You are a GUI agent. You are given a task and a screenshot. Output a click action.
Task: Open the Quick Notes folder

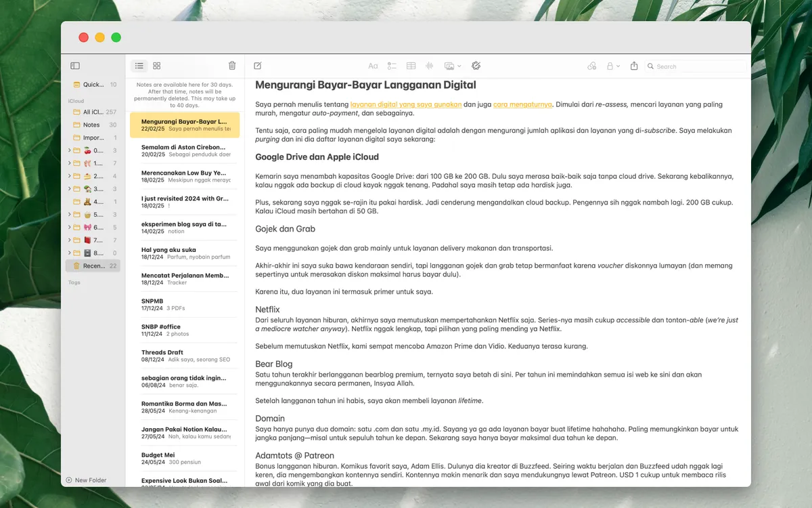pos(94,85)
